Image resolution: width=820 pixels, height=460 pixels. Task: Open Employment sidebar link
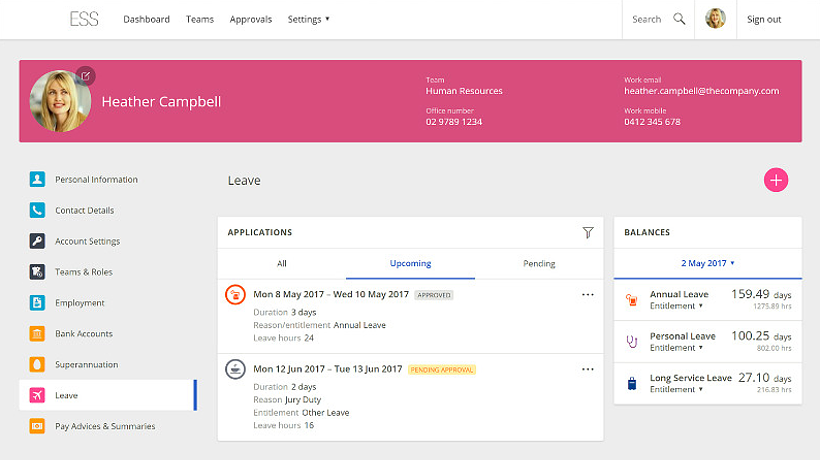pos(80,303)
